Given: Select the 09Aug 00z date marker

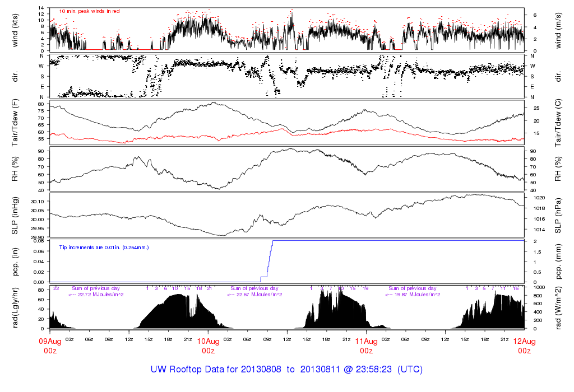Looking at the screenshot, I should tap(50, 346).
